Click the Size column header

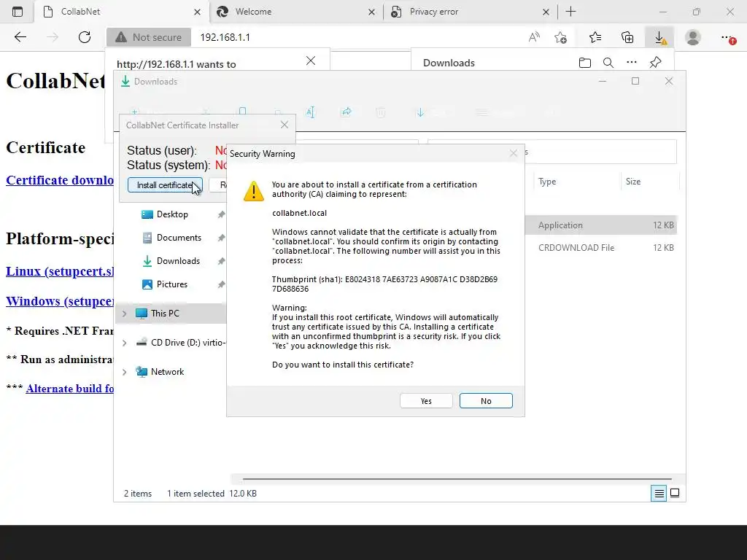[633, 182]
